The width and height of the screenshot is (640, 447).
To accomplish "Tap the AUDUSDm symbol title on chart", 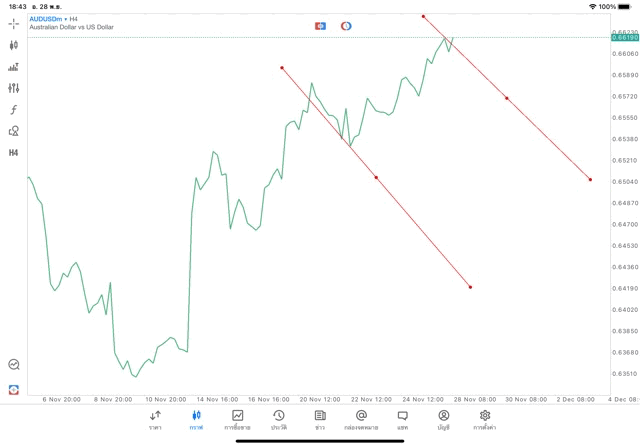I will 48,18.
